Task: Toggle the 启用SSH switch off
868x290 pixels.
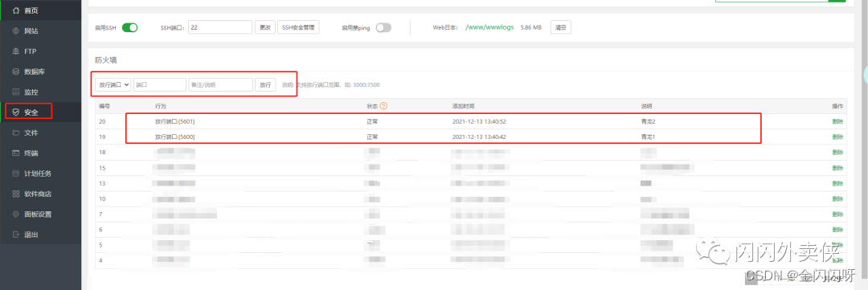Action: pyautogui.click(x=129, y=27)
